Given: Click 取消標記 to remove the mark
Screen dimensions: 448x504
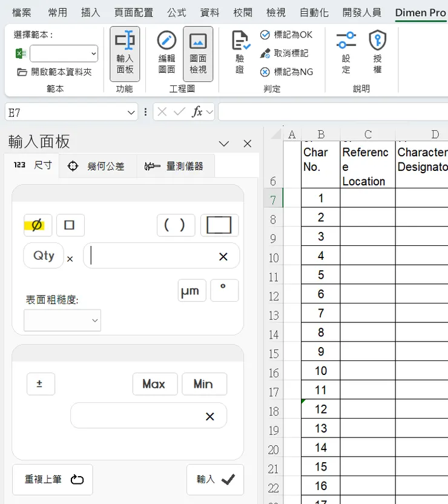Looking at the screenshot, I should 284,53.
